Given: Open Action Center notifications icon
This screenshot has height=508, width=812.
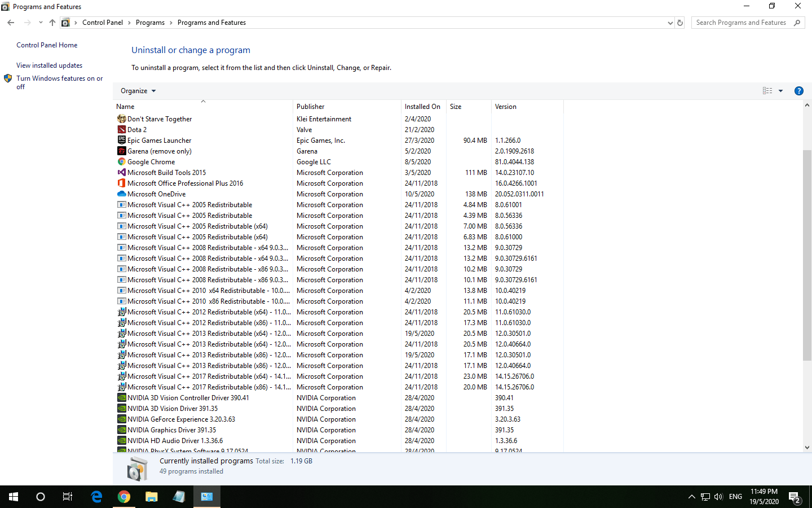Looking at the screenshot, I should [795, 497].
